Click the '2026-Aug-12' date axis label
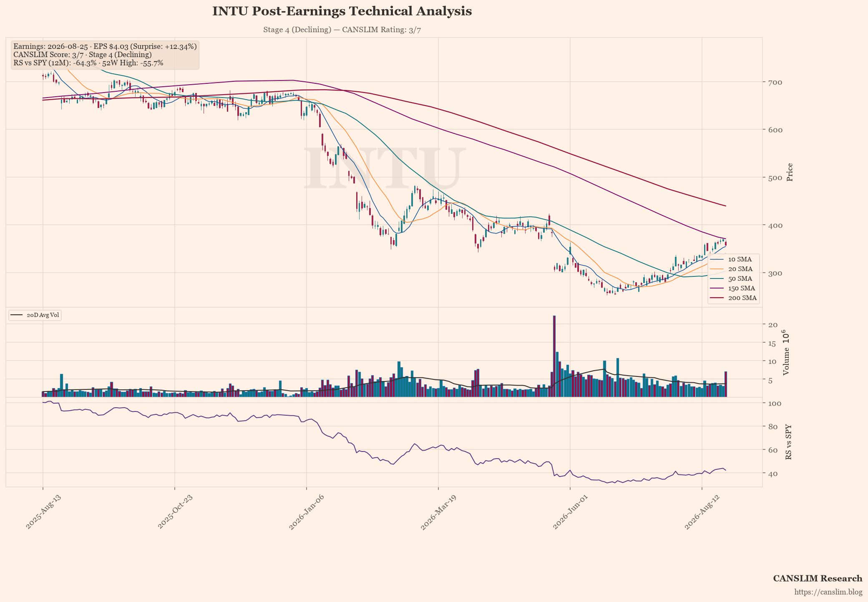This screenshot has width=868, height=602. 702,512
